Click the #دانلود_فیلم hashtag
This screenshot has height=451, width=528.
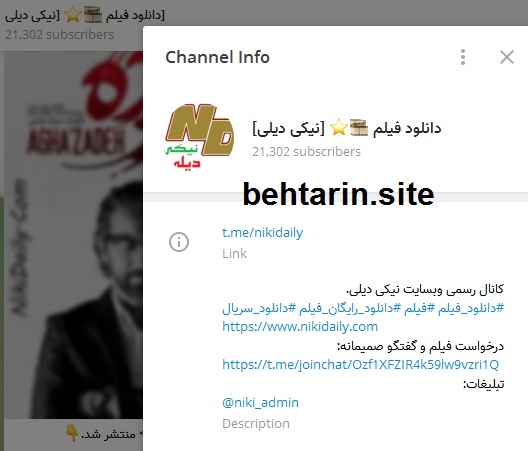[x=471, y=308]
